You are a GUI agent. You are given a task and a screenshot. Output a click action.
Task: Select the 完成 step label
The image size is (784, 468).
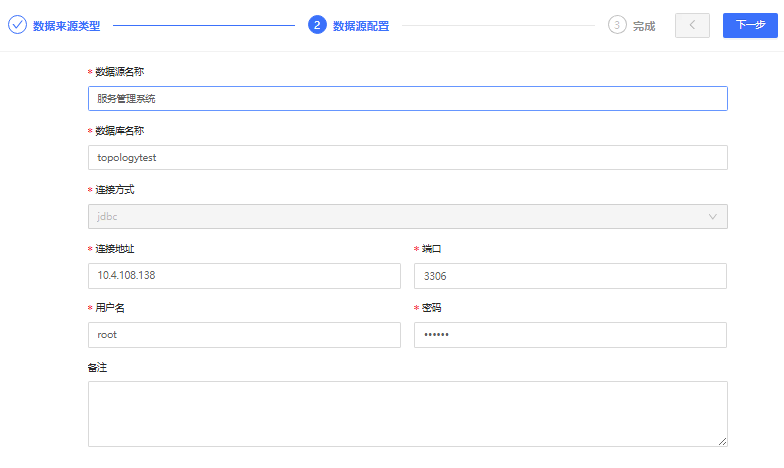[x=644, y=26]
